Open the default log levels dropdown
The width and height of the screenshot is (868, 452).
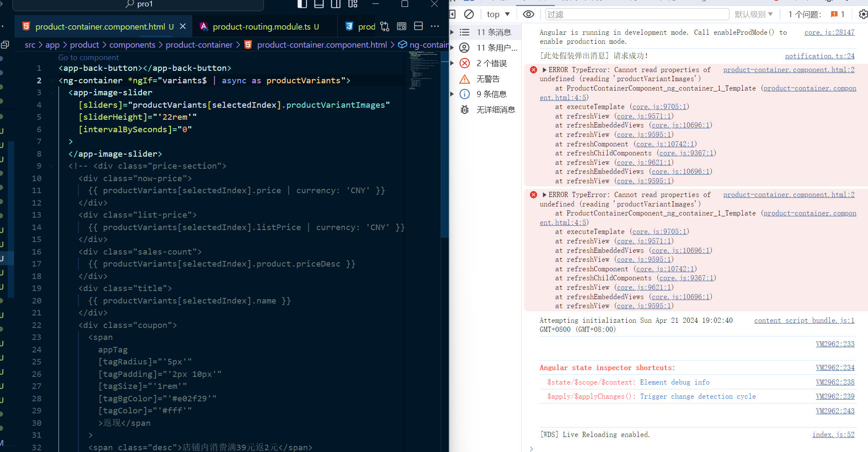753,14
